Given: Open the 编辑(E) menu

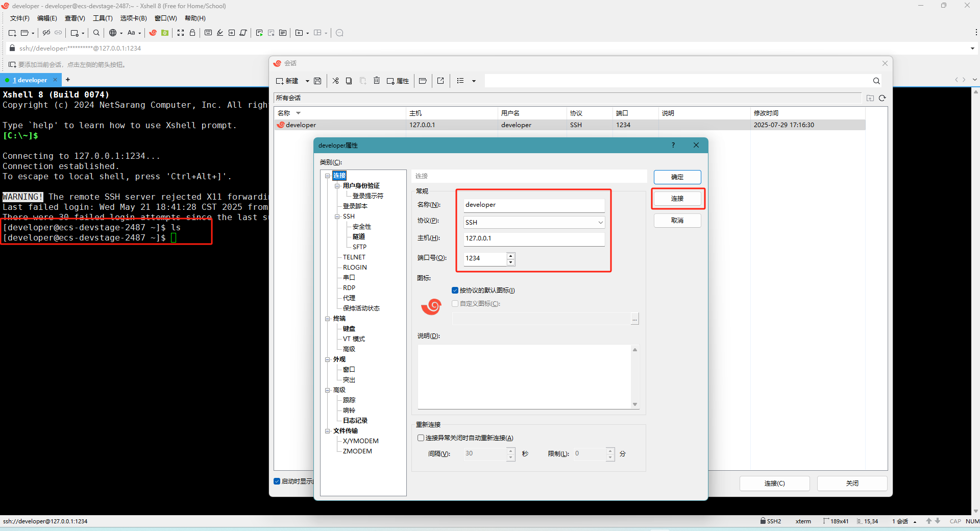Looking at the screenshot, I should [47, 18].
